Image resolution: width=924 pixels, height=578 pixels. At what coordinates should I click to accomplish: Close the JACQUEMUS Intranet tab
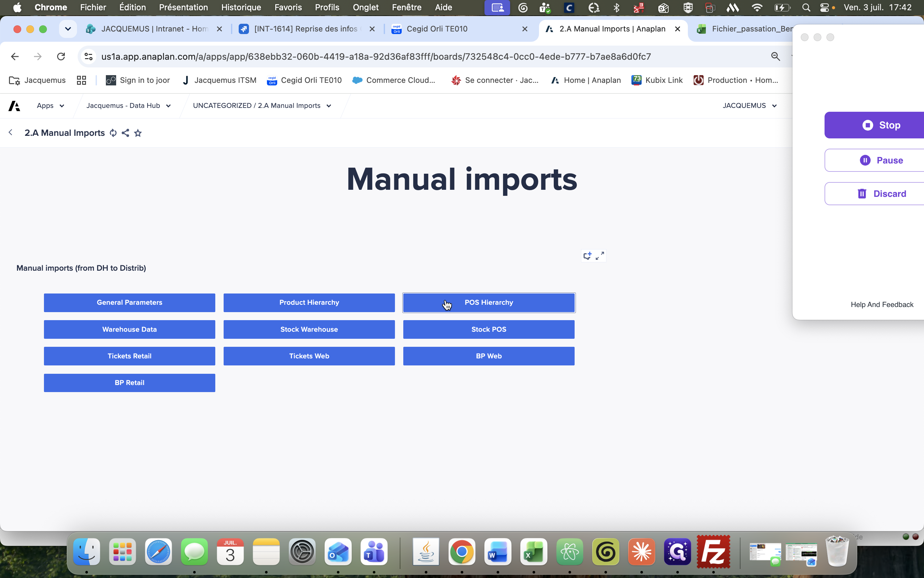219,29
